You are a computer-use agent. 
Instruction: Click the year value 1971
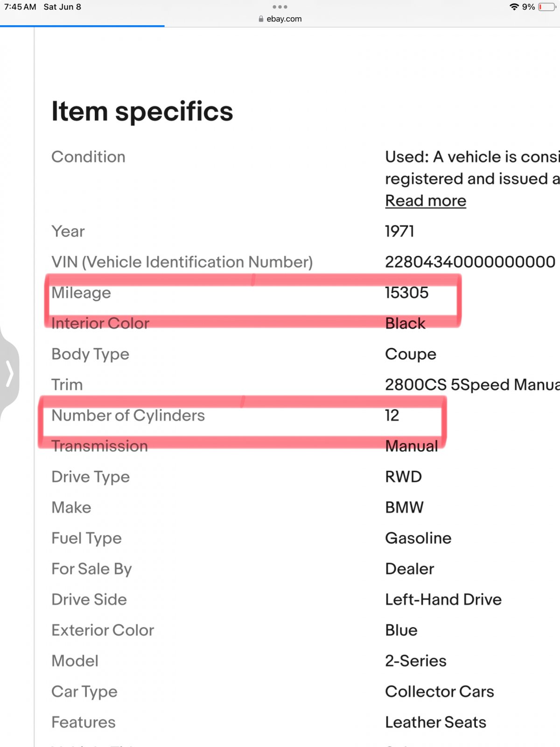(x=399, y=231)
